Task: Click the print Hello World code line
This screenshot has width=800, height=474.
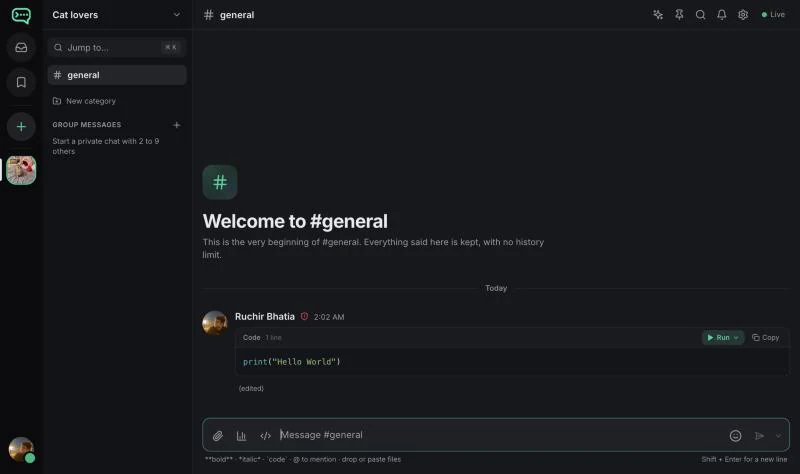Action: click(x=291, y=362)
